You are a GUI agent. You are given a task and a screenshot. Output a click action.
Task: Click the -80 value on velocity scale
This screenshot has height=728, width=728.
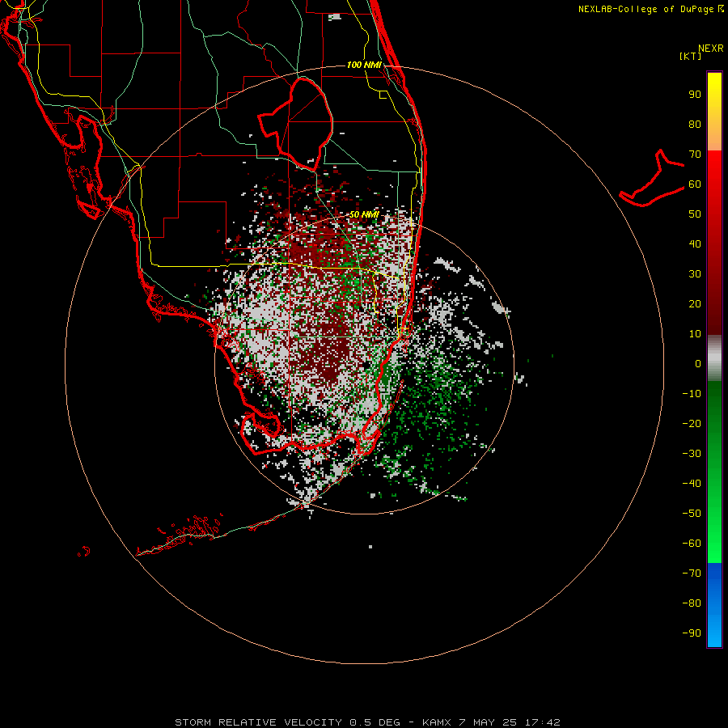692,603
